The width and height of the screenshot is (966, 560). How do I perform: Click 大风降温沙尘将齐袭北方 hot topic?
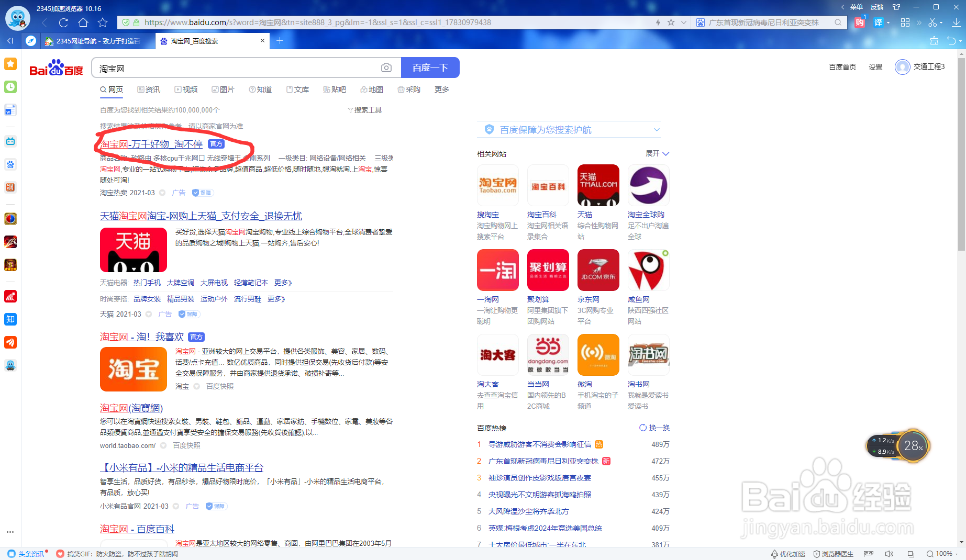529,511
